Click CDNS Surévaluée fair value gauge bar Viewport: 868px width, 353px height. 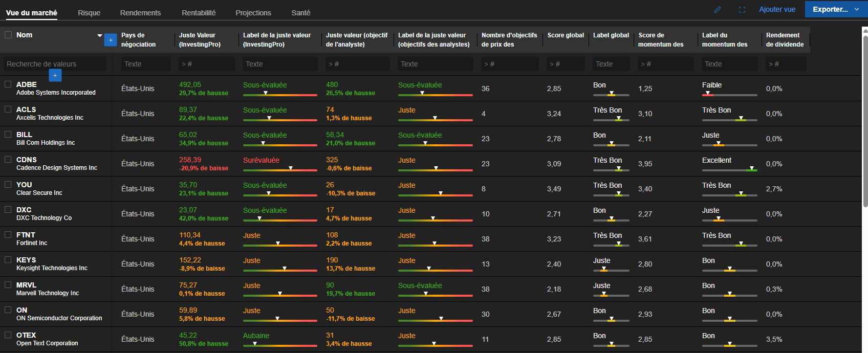tap(280, 170)
